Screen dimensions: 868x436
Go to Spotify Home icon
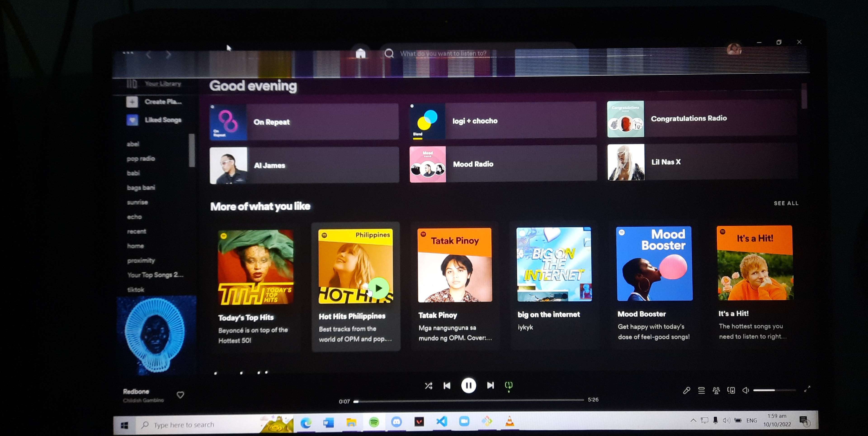(x=360, y=54)
